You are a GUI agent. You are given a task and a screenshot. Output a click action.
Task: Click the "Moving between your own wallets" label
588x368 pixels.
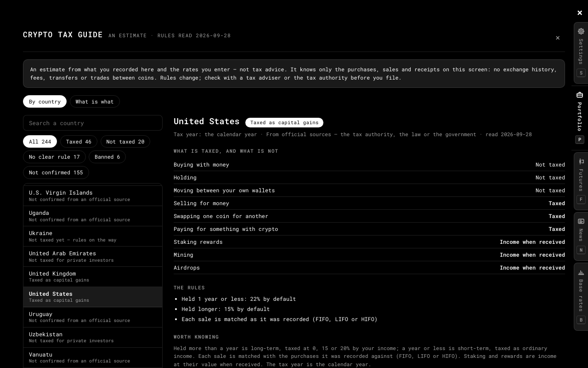[224, 190]
